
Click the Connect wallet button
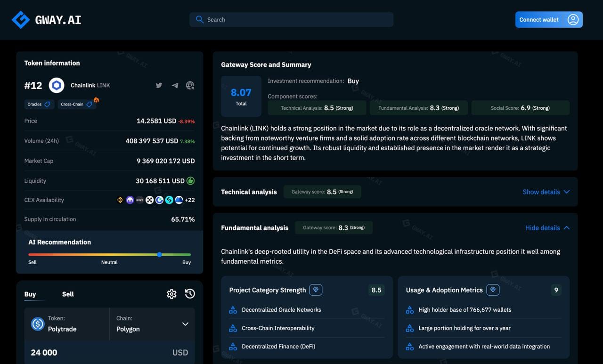(549, 19)
